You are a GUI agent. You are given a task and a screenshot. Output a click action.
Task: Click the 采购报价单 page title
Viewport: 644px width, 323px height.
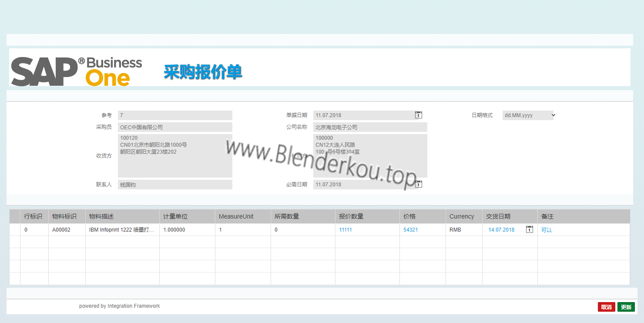[x=203, y=72]
